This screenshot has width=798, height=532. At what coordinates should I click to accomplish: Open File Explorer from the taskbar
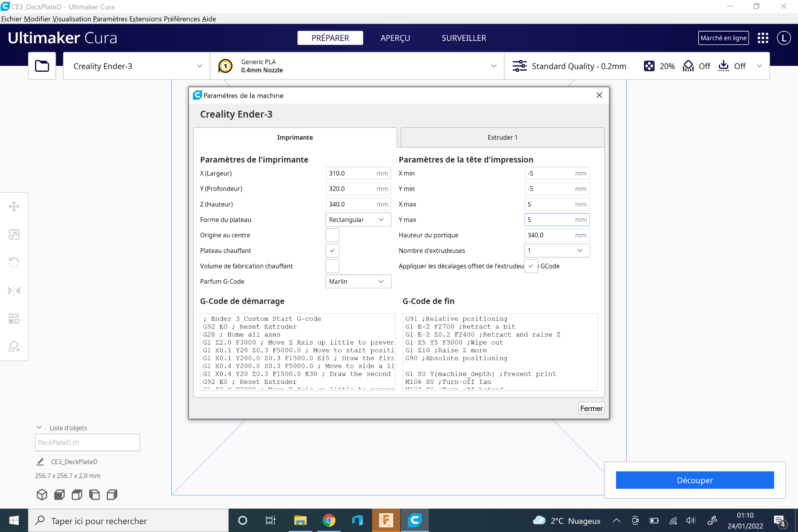tap(300, 520)
